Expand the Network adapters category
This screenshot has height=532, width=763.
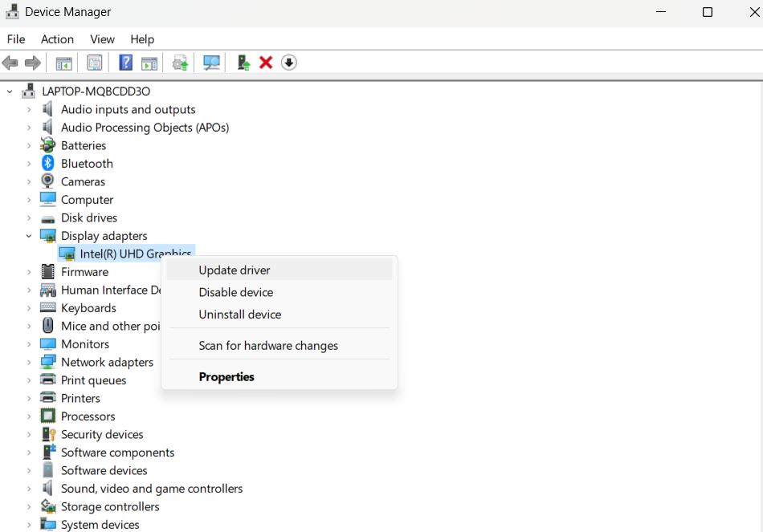(29, 363)
